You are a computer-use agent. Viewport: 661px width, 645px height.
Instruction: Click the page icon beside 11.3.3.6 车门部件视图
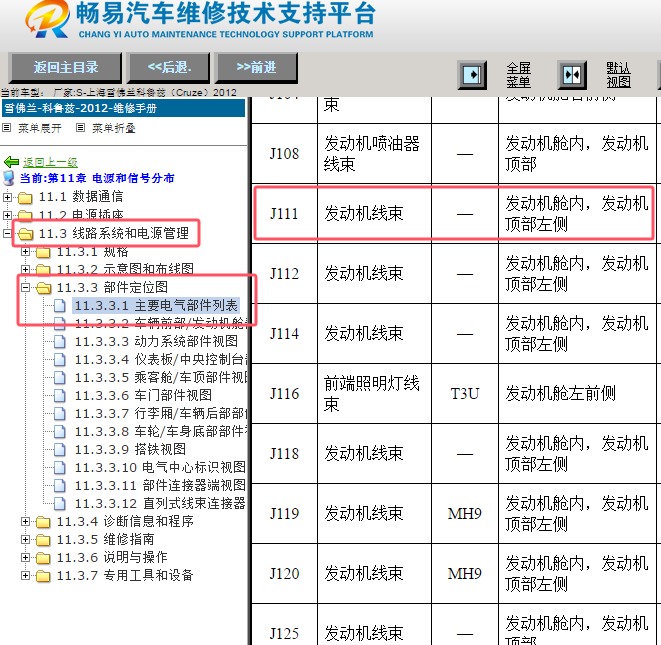[x=60, y=395]
